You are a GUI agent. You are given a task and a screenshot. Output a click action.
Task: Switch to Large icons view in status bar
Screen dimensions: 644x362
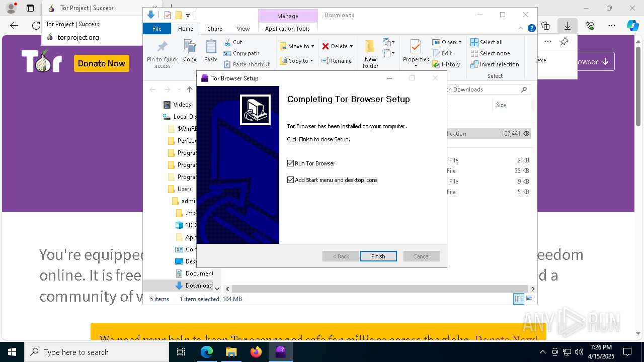pos(529,299)
